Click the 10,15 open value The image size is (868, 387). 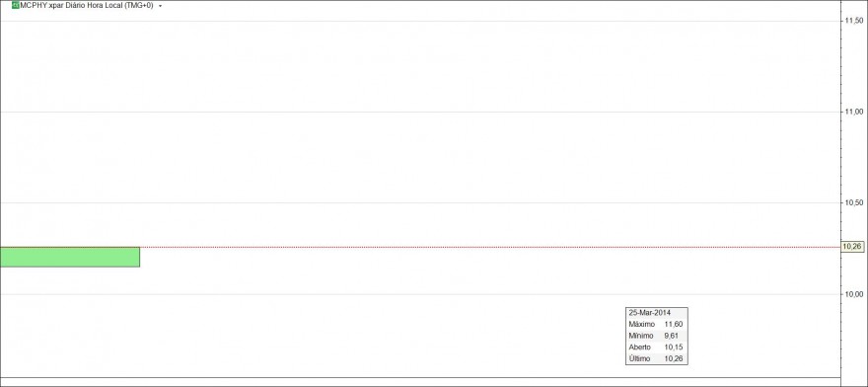(673, 348)
